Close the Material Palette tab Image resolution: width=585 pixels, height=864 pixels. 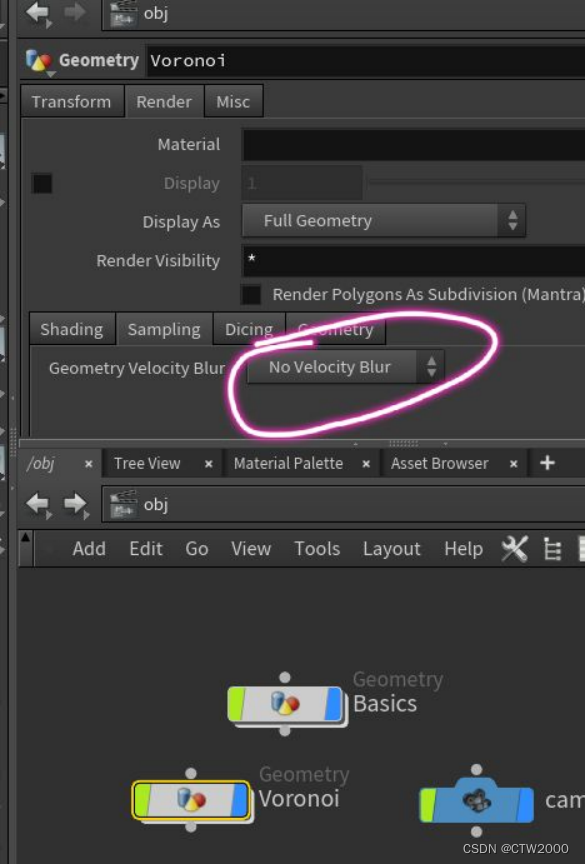pyautogui.click(x=366, y=465)
